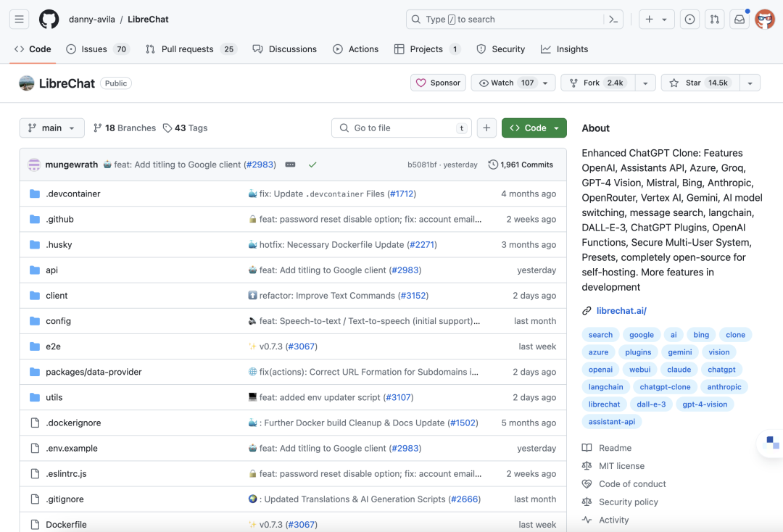Image resolution: width=783 pixels, height=532 pixels.
Task: Click the LibreChat repository avatar image
Action: tap(27, 83)
